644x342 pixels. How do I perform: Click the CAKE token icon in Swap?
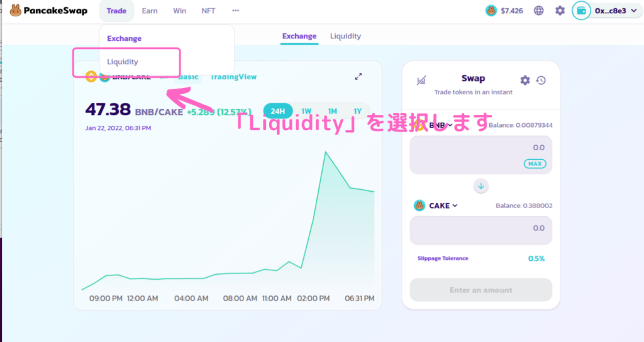pos(419,206)
